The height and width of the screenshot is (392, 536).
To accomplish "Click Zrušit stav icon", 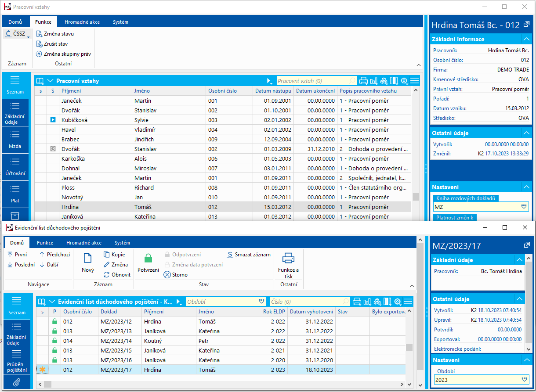I will coord(40,44).
